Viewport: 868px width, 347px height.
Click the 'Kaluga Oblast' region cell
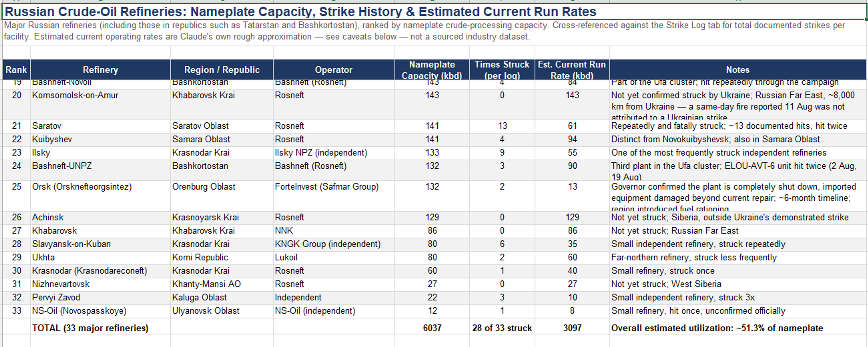pos(222,298)
